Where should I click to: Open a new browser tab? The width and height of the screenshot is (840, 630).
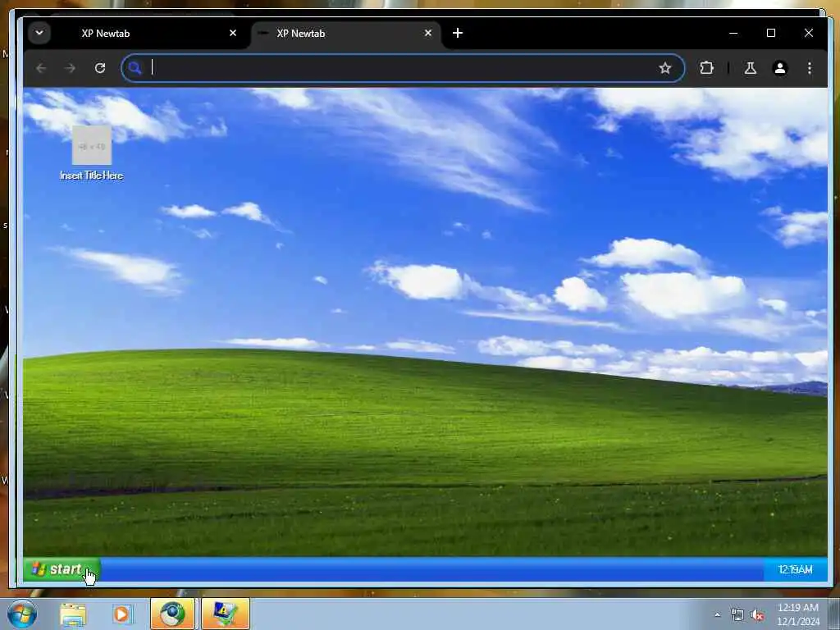click(458, 33)
